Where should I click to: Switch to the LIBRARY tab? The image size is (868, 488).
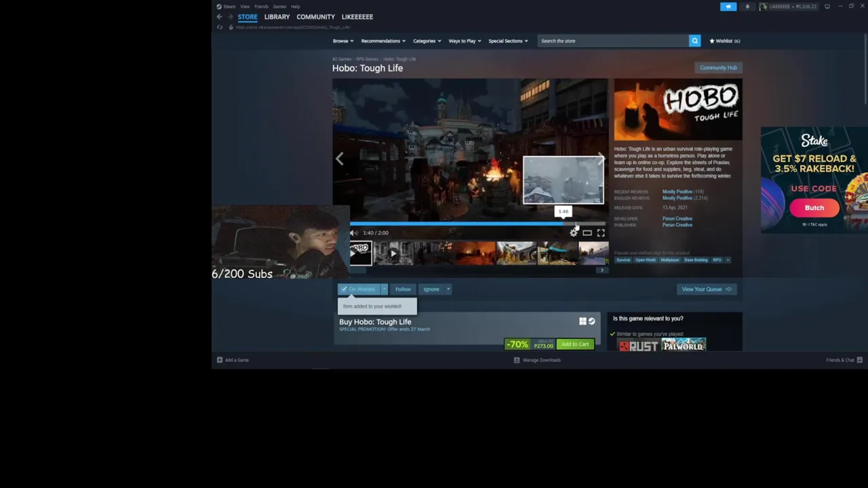(277, 17)
